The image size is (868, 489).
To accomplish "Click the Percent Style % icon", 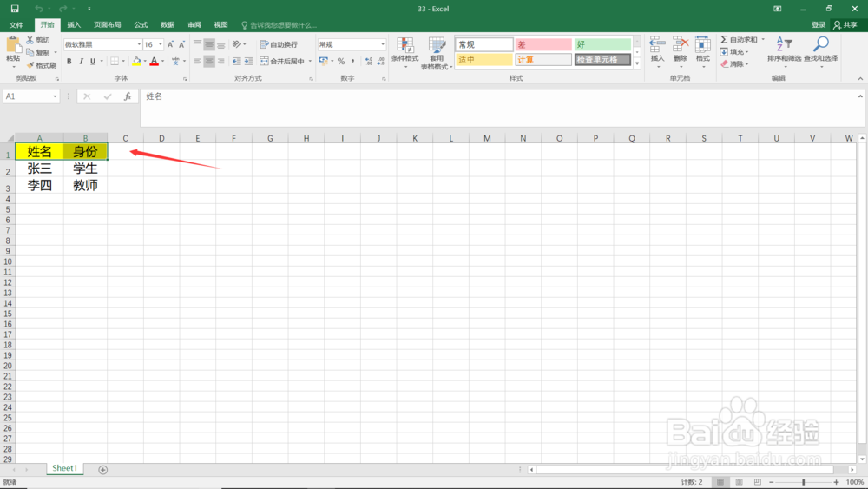I will [x=341, y=61].
